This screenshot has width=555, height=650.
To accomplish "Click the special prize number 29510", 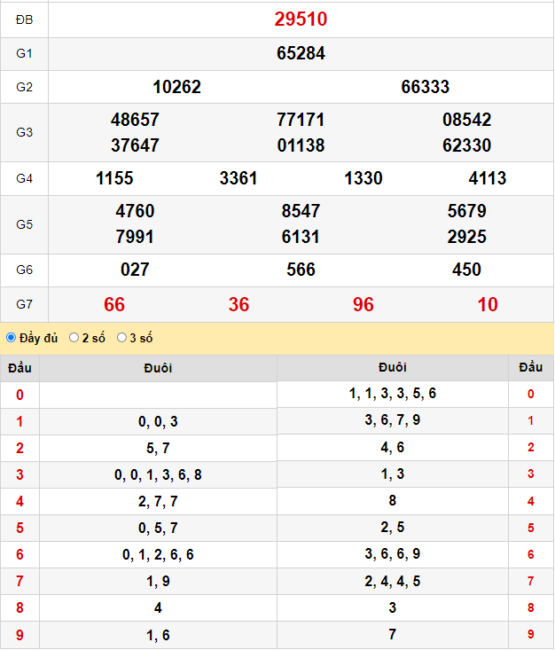I will (x=301, y=19).
